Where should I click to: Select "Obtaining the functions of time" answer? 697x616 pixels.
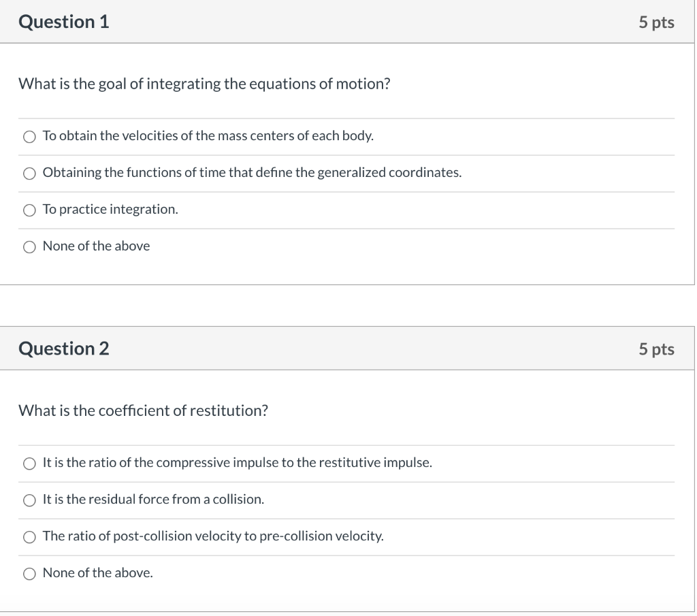pyautogui.click(x=29, y=173)
